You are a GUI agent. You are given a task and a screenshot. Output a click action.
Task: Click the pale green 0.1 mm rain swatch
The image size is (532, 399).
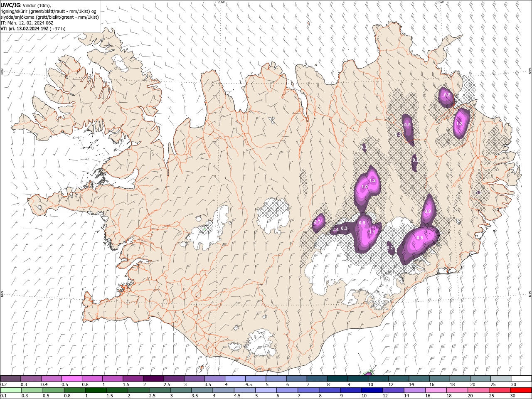10,390
